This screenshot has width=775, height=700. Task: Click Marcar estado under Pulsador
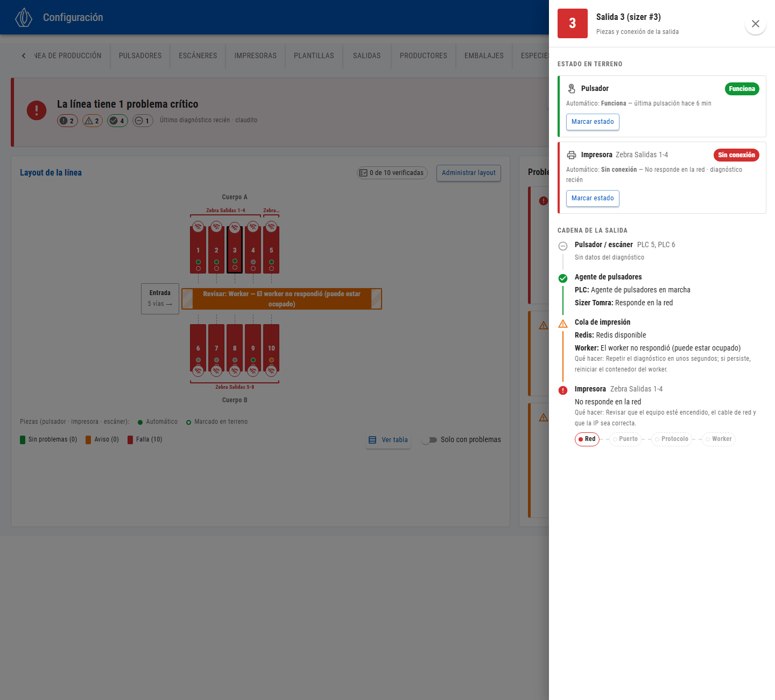click(x=593, y=122)
